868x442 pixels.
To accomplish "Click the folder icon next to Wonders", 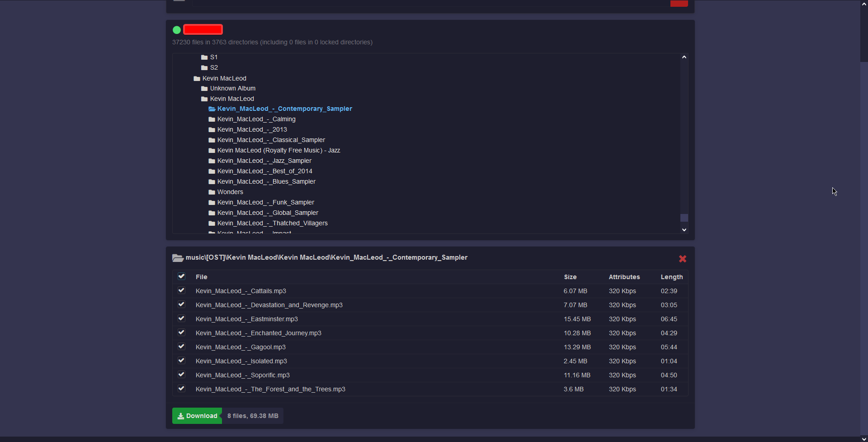I will [212, 192].
